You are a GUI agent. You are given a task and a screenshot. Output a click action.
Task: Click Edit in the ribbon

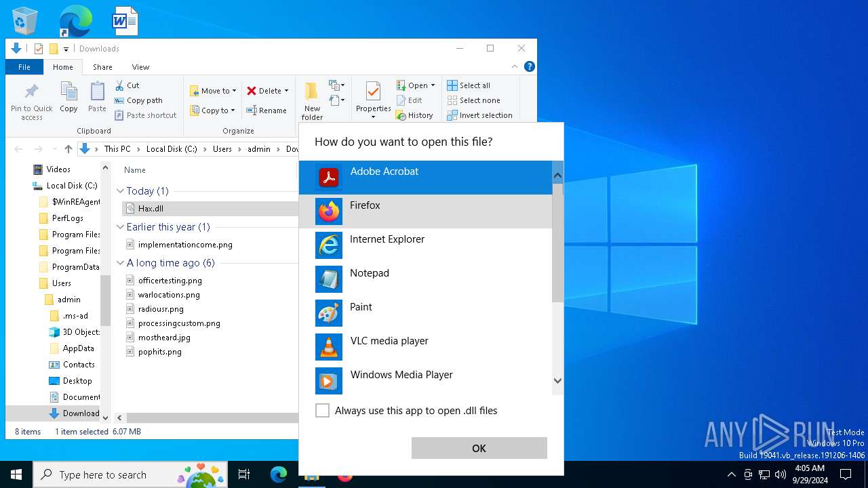tap(410, 100)
